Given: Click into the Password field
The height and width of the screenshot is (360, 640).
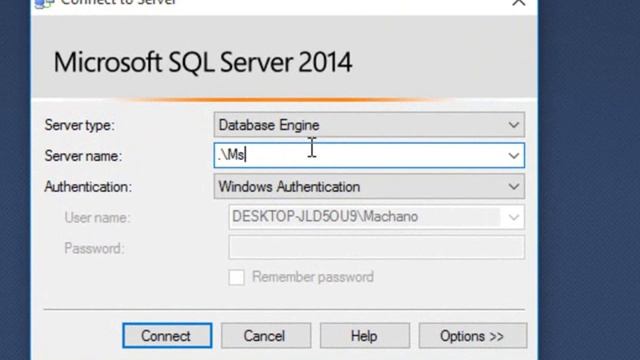Looking at the screenshot, I should pos(376,248).
